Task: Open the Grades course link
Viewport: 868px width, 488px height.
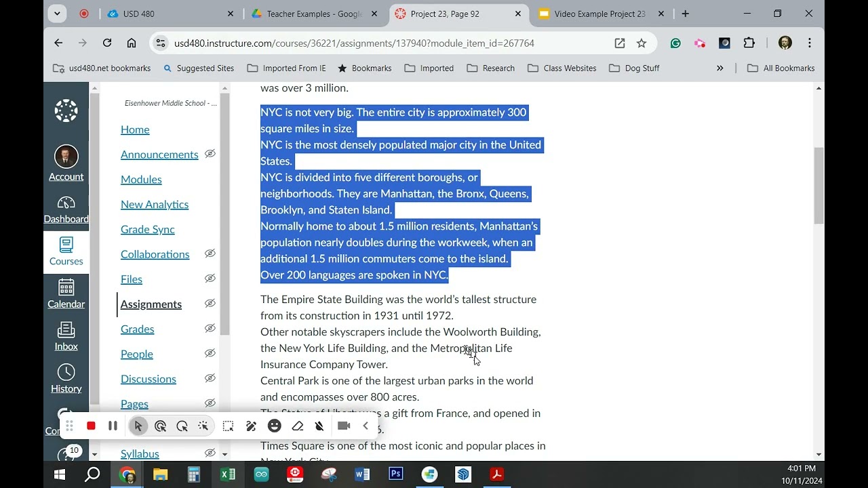Action: [x=138, y=329]
